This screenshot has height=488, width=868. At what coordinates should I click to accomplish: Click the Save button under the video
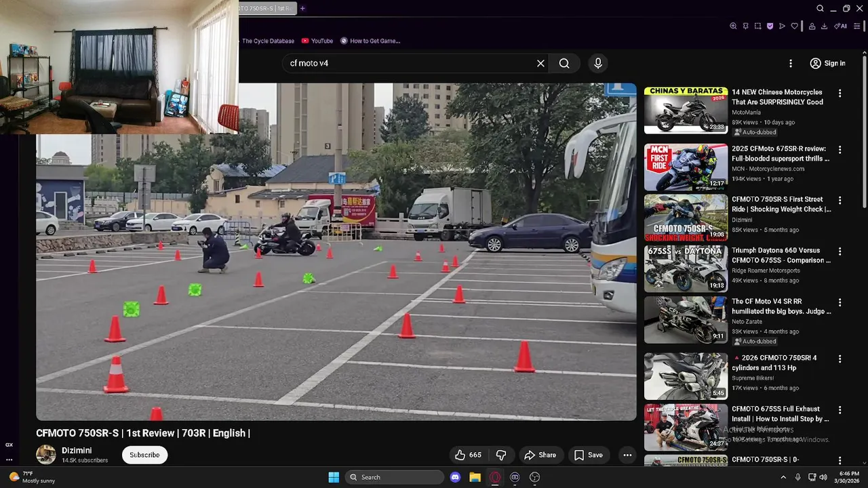pyautogui.click(x=588, y=455)
